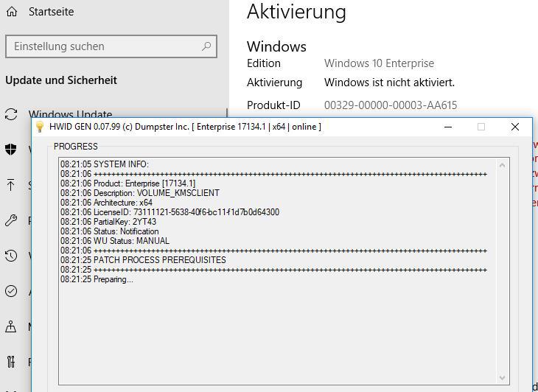This screenshot has width=538, height=392.
Task: Minimize the HWID GEN window
Action: pyautogui.click(x=448, y=127)
